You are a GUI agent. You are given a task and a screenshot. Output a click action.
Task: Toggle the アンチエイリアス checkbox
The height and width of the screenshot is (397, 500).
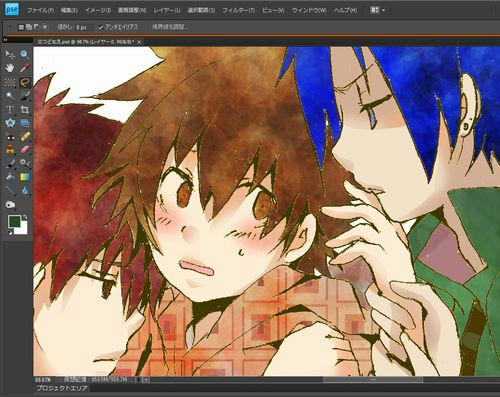pyautogui.click(x=101, y=27)
